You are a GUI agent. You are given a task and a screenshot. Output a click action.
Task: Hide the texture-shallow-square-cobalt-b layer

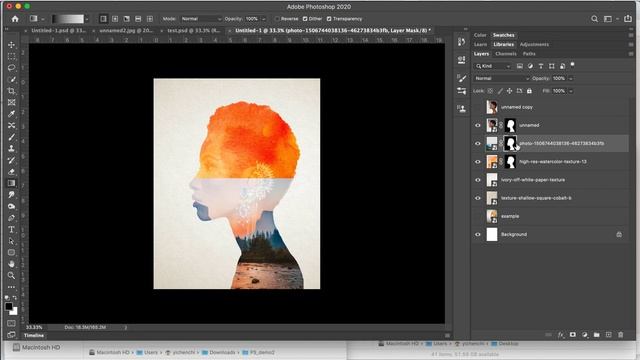click(478, 198)
